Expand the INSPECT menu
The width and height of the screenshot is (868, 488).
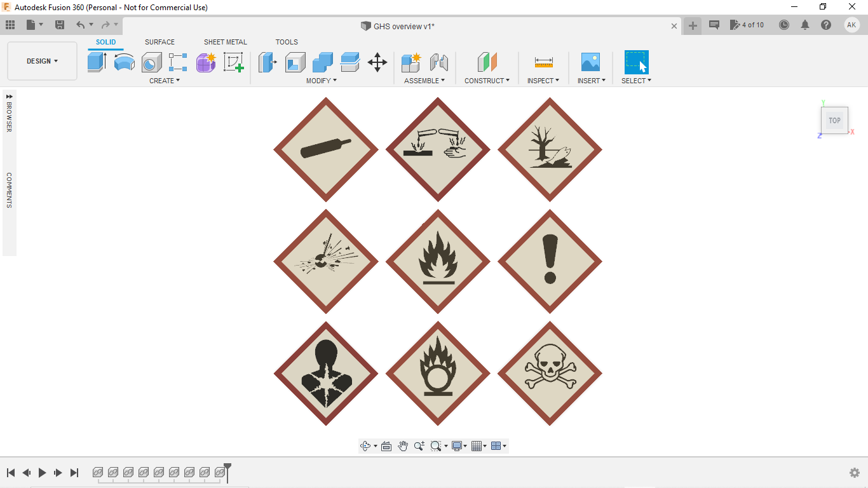(543, 81)
